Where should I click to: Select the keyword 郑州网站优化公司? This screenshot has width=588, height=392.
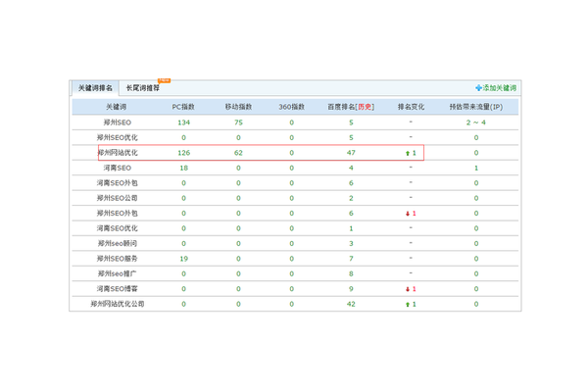(118, 304)
